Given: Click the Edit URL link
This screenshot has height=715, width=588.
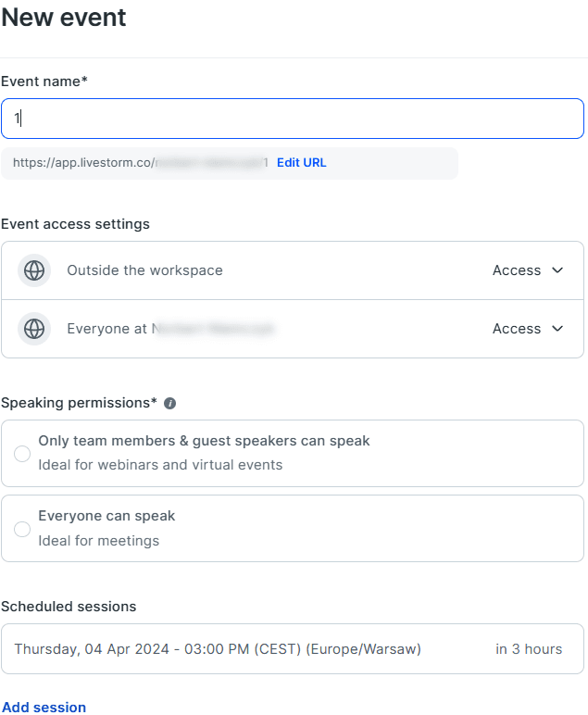Looking at the screenshot, I should click(x=302, y=163).
